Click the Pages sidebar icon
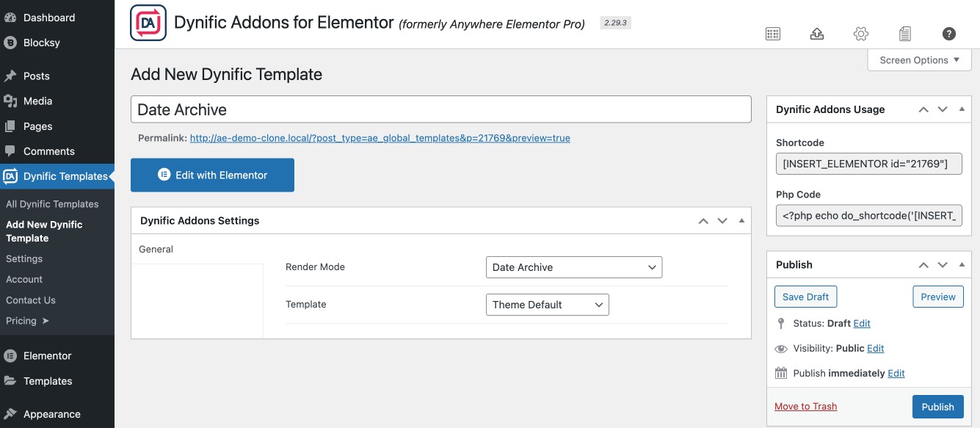The width and height of the screenshot is (980, 428). pos(10,126)
